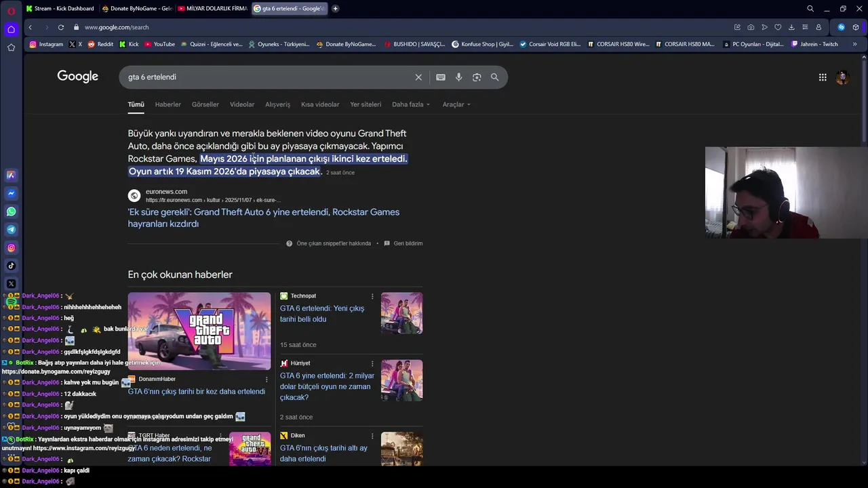The image size is (868, 488).
Task: Open 'GTA 6 ertelendi: Yeni çıkış tarihi' link
Action: (322, 314)
